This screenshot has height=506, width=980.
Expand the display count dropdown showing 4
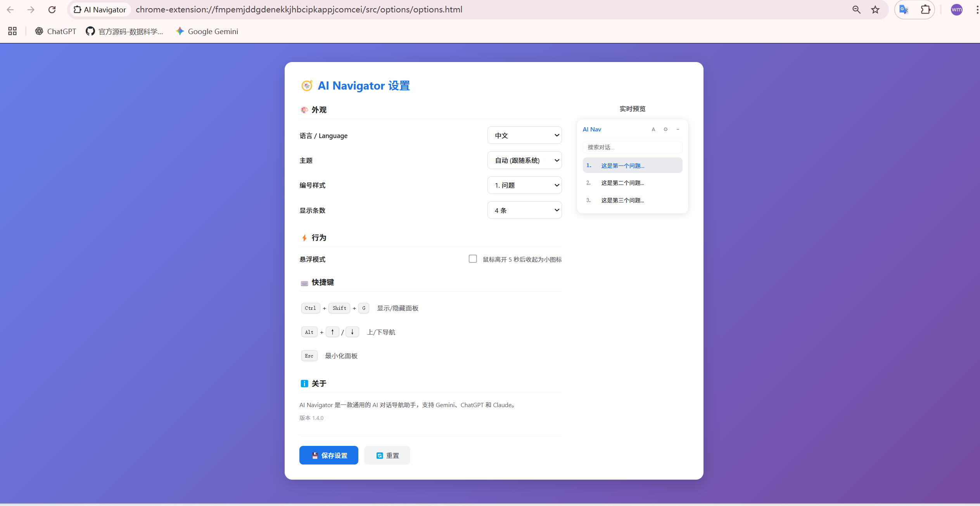coord(524,210)
